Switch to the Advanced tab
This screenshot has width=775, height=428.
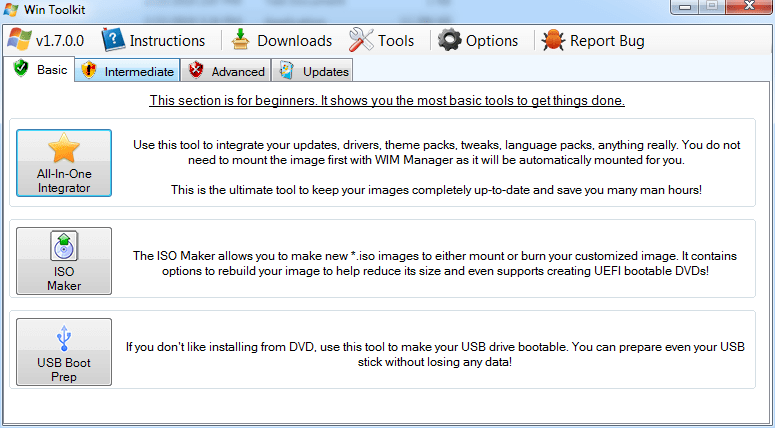(x=226, y=71)
